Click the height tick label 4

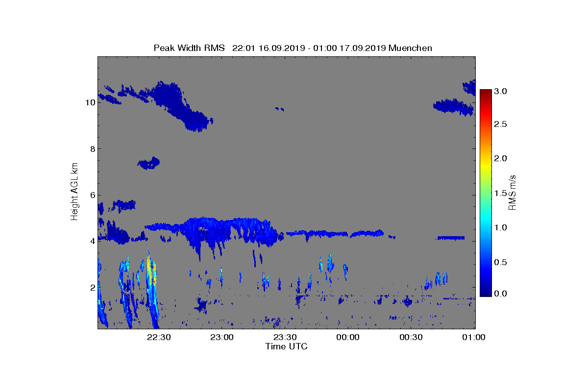click(x=92, y=241)
